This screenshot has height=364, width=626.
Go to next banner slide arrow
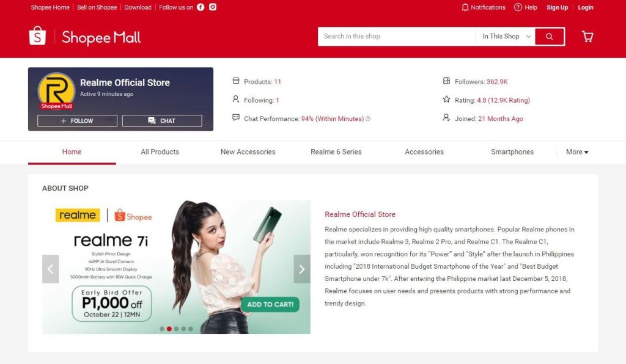(302, 269)
